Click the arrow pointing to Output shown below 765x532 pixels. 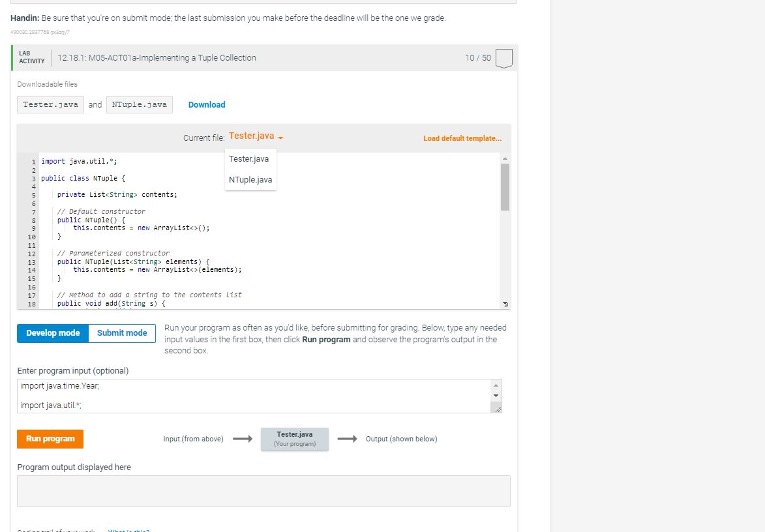coord(348,439)
